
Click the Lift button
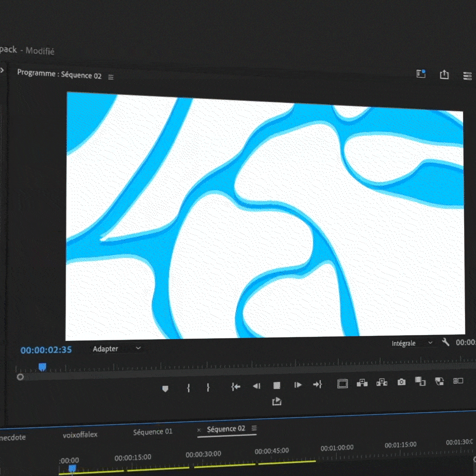coord(362,383)
